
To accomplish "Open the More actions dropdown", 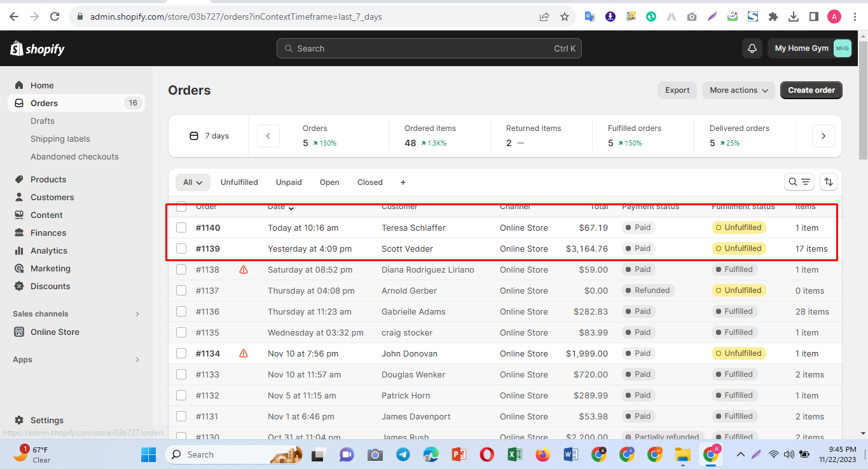I will click(738, 90).
